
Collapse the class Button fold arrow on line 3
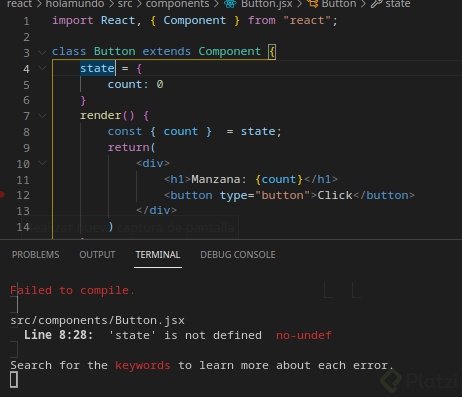tap(42, 52)
